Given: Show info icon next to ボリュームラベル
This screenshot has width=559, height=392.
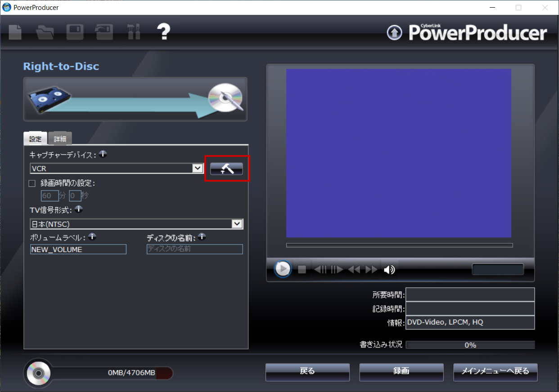Looking at the screenshot, I should (92, 236).
